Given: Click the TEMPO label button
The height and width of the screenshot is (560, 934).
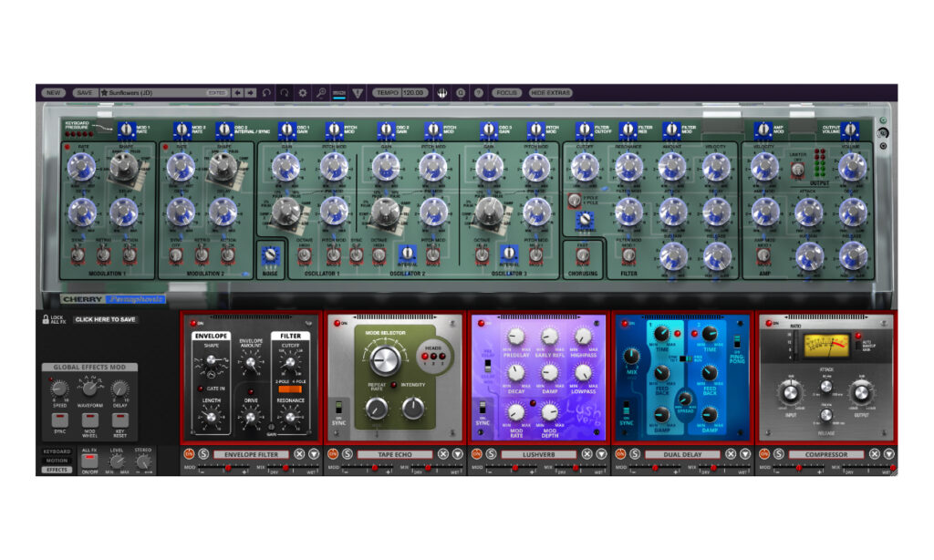Looking at the screenshot, I should [x=387, y=93].
